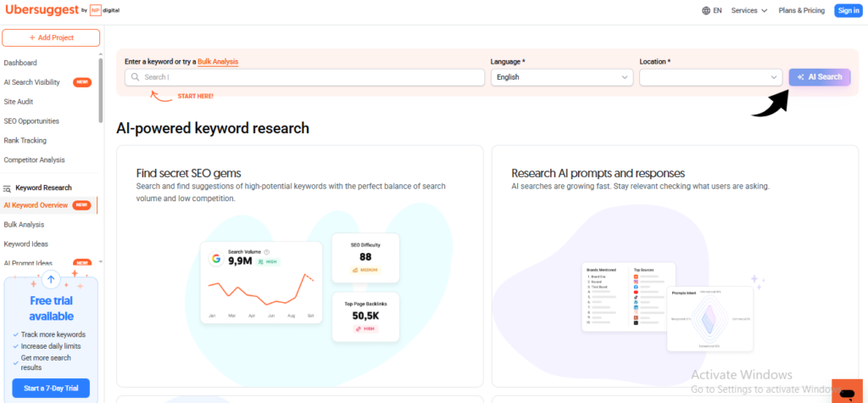This screenshot has height=403, width=868.
Task: Click the up-arrow circle on trial card
Action: (51, 279)
